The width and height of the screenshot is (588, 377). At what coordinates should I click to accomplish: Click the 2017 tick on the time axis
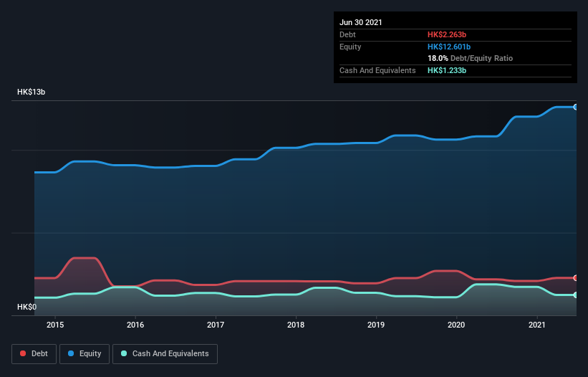(x=216, y=325)
